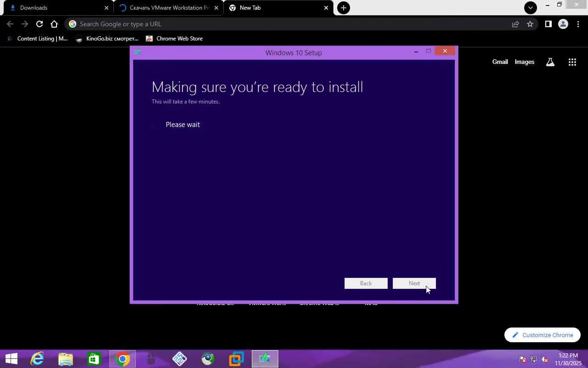Open a new tab with plus button
Image resolution: width=588 pixels, height=368 pixels.
(x=344, y=8)
